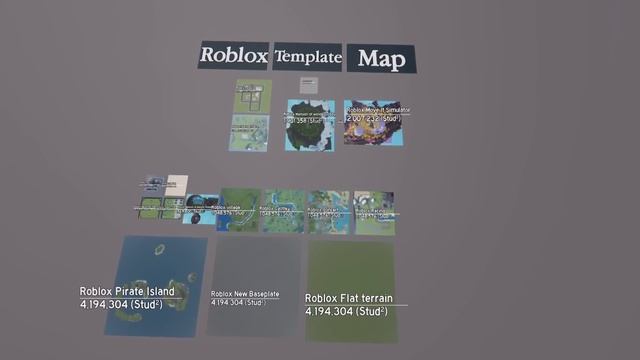Open the Roblox Move It Simulator map

pyautogui.click(x=374, y=122)
